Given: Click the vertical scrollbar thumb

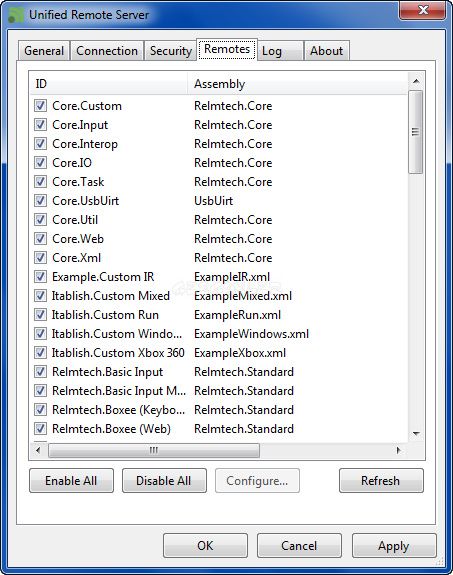Looking at the screenshot, I should pos(416,132).
